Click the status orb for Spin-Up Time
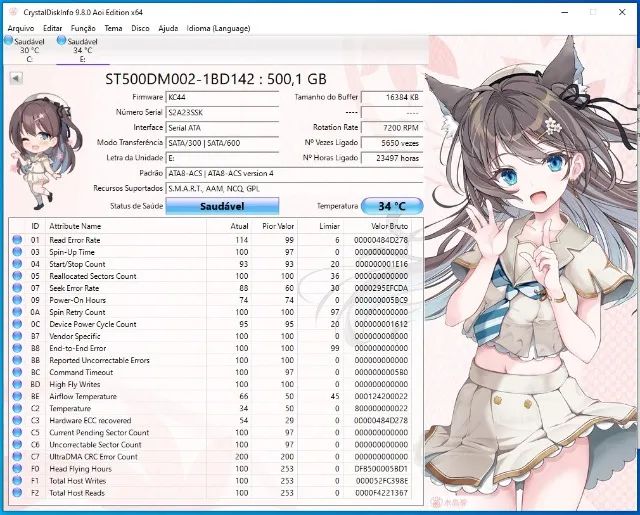This screenshot has height=515, width=640. tap(17, 252)
